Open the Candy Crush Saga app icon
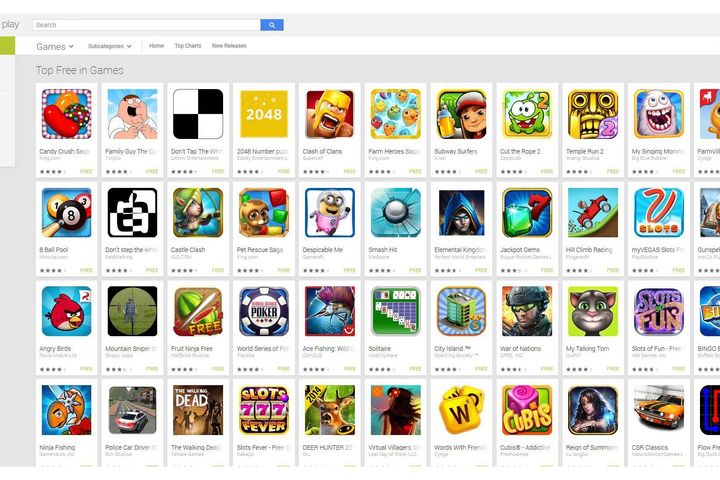 pos(67,114)
